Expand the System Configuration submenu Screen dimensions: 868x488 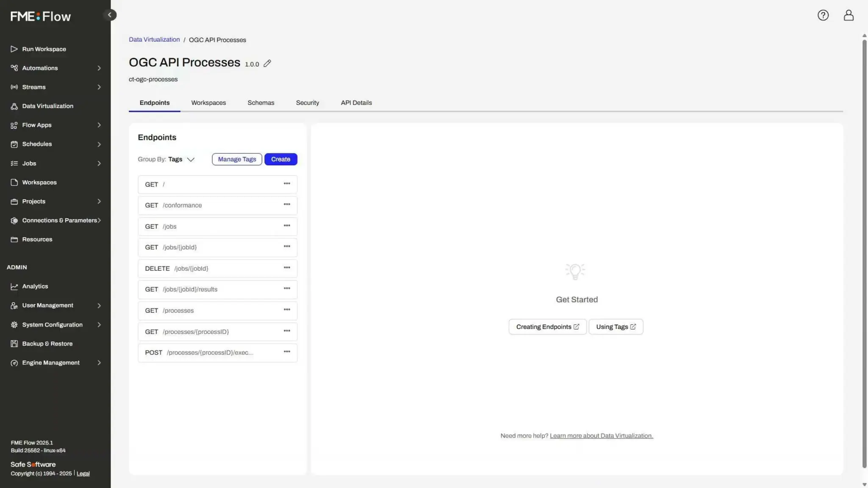pos(99,325)
